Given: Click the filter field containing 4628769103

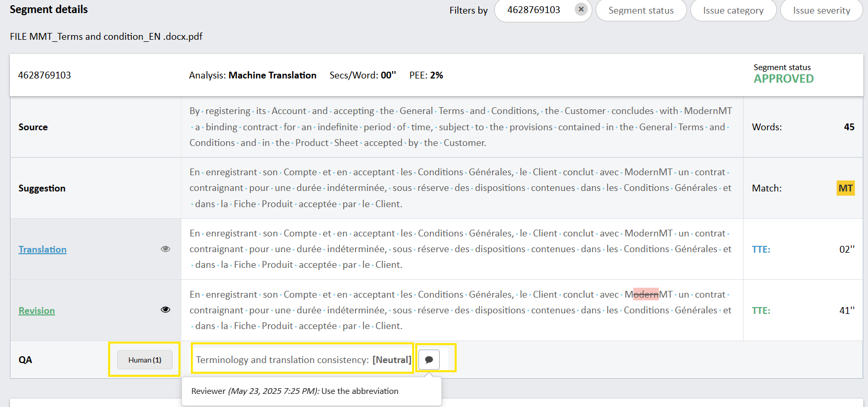Looking at the screenshot, I should point(533,10).
